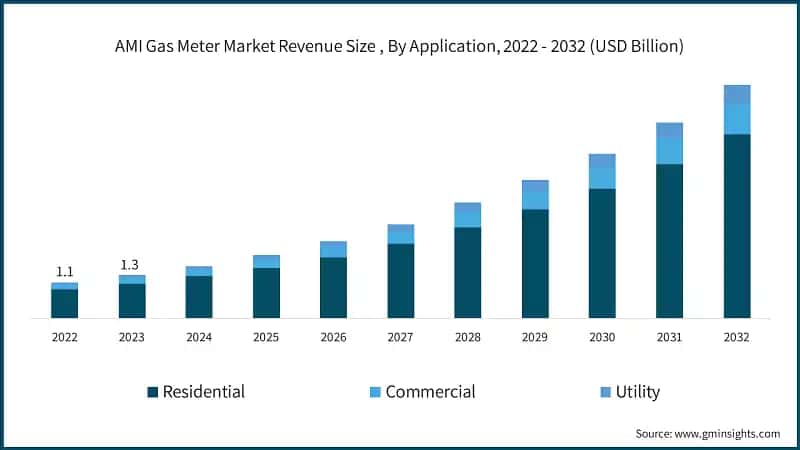Click the 2032 axis label

coord(737,337)
